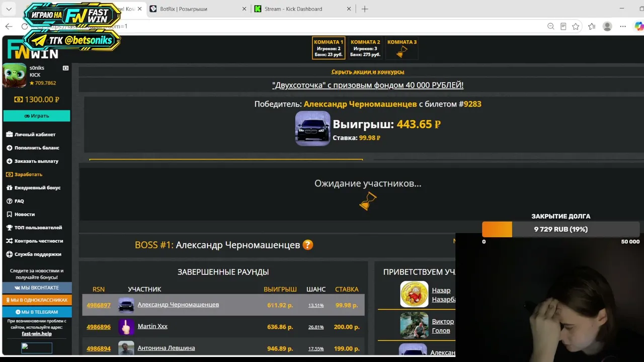Open a new browser tab

coord(365,9)
